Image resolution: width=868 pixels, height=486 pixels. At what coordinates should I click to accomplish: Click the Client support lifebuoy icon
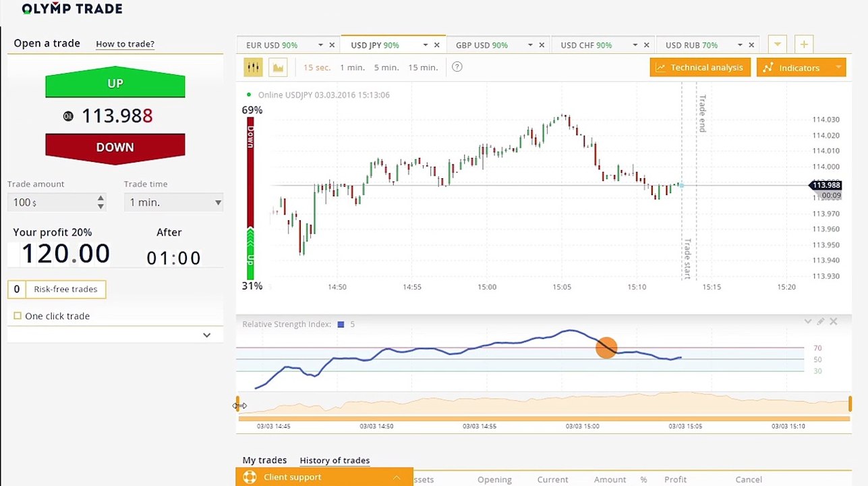click(x=250, y=477)
